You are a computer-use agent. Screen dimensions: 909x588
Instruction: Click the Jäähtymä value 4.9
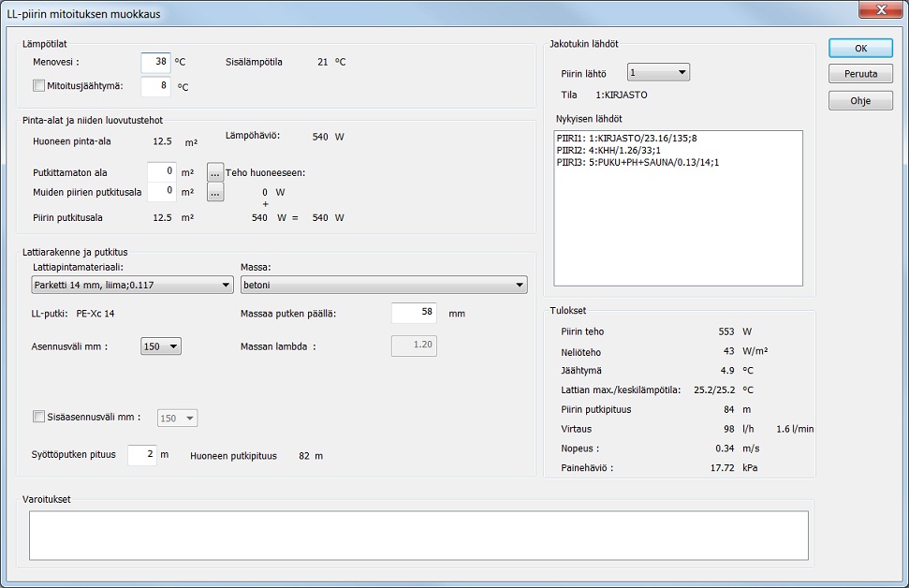pyautogui.click(x=727, y=371)
